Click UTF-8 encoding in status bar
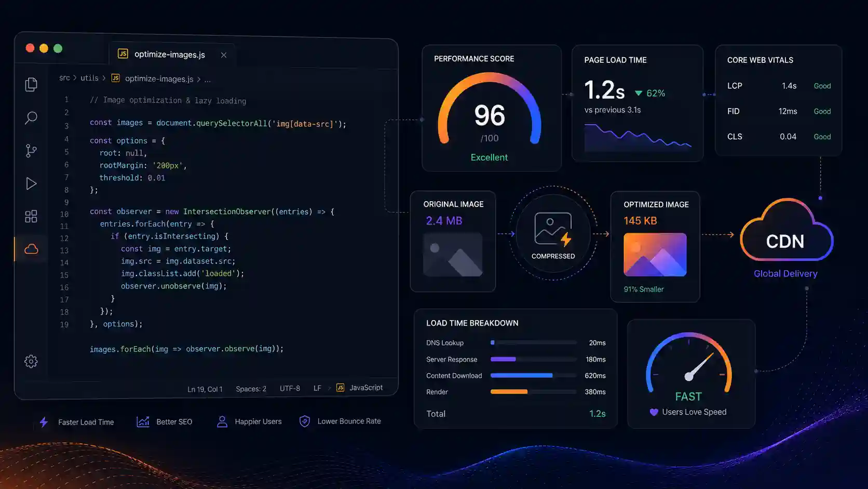 [x=290, y=388]
